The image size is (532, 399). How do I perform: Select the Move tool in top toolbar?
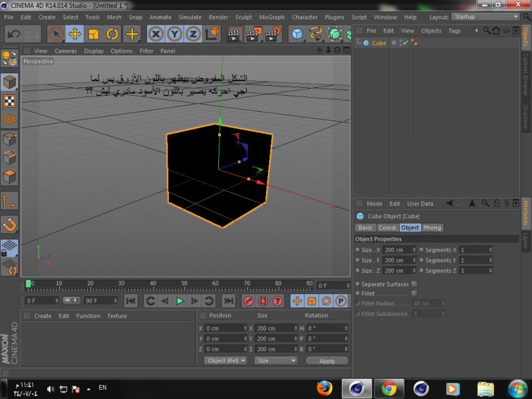[x=74, y=34]
